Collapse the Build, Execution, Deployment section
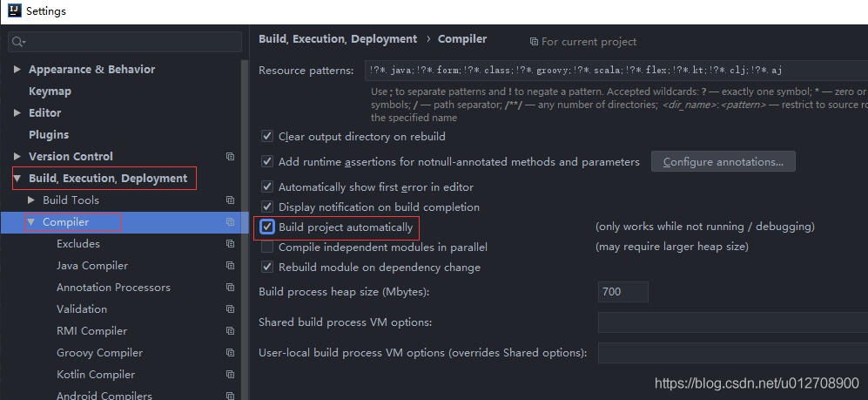868x400 pixels. 18,179
